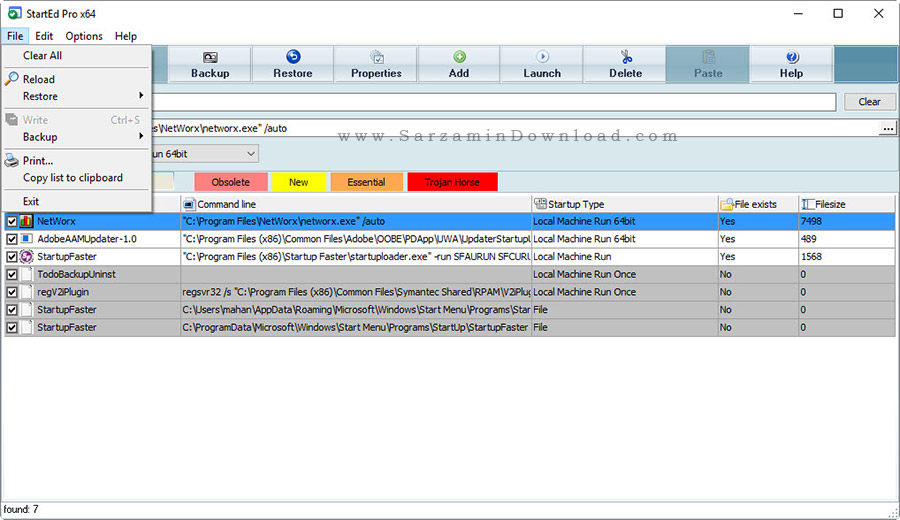Click Filesize value 1568
900x520 pixels.
coord(811,257)
